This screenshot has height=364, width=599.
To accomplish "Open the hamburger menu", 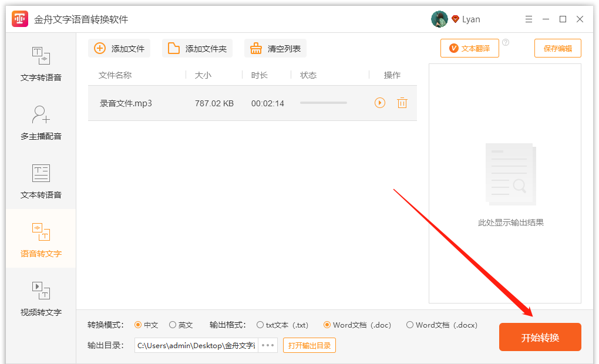I will [x=529, y=19].
